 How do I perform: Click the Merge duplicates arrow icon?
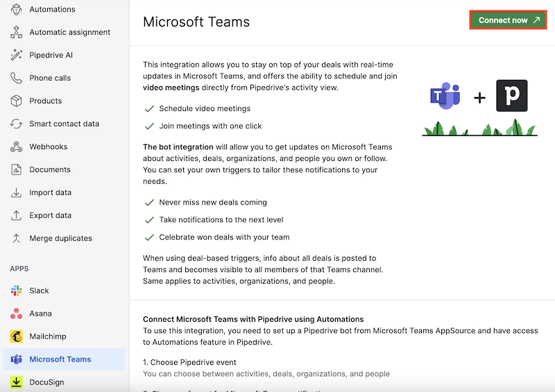pos(16,238)
